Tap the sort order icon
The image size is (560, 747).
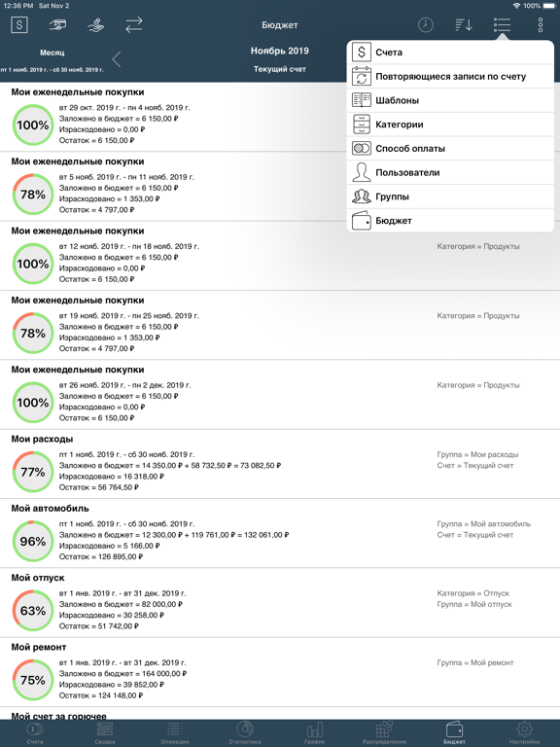click(464, 24)
